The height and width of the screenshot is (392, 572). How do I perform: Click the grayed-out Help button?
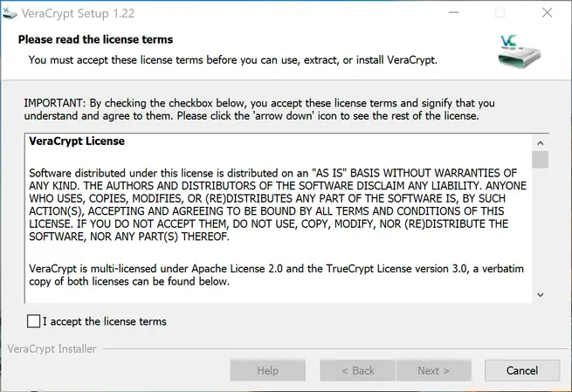tap(268, 370)
